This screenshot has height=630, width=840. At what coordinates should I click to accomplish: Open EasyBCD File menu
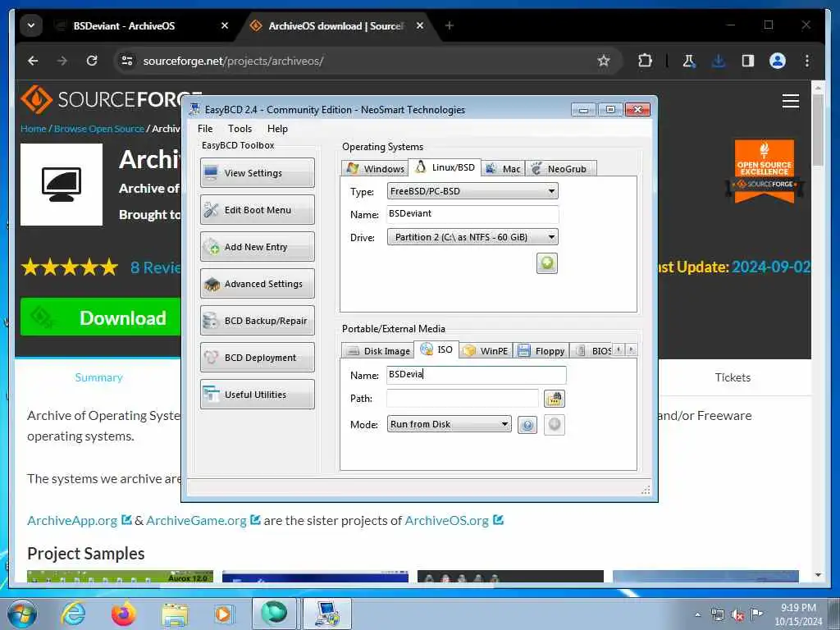(204, 129)
